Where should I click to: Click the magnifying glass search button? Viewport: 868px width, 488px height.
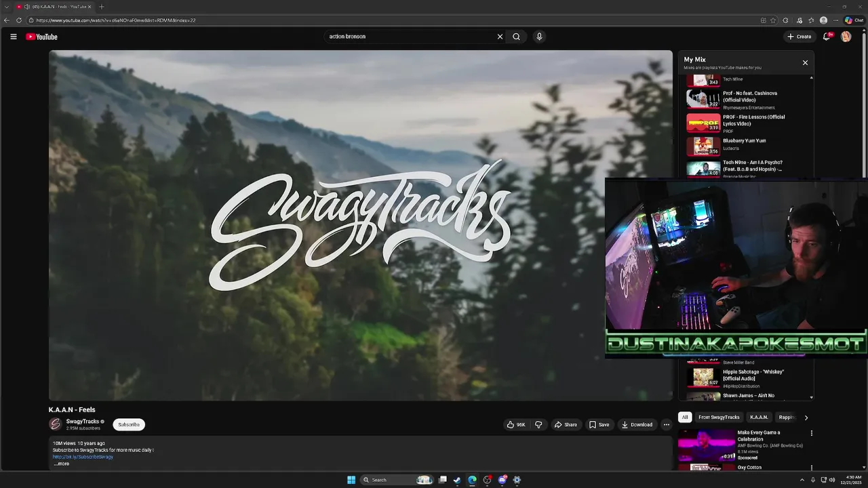tap(516, 37)
